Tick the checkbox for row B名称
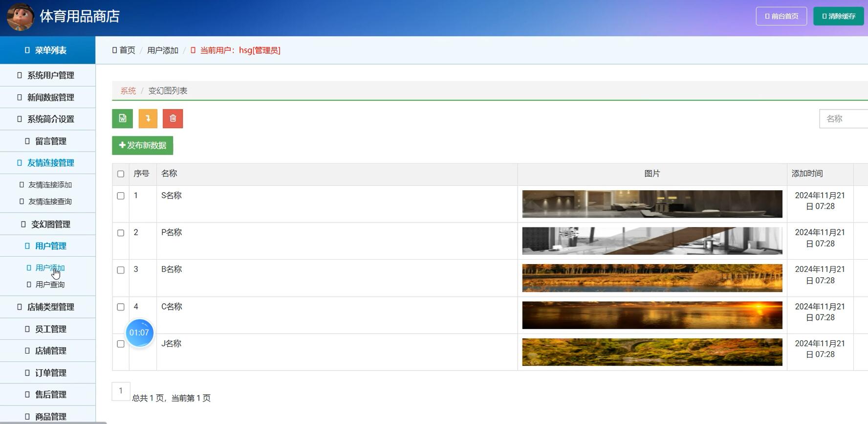 pos(121,270)
